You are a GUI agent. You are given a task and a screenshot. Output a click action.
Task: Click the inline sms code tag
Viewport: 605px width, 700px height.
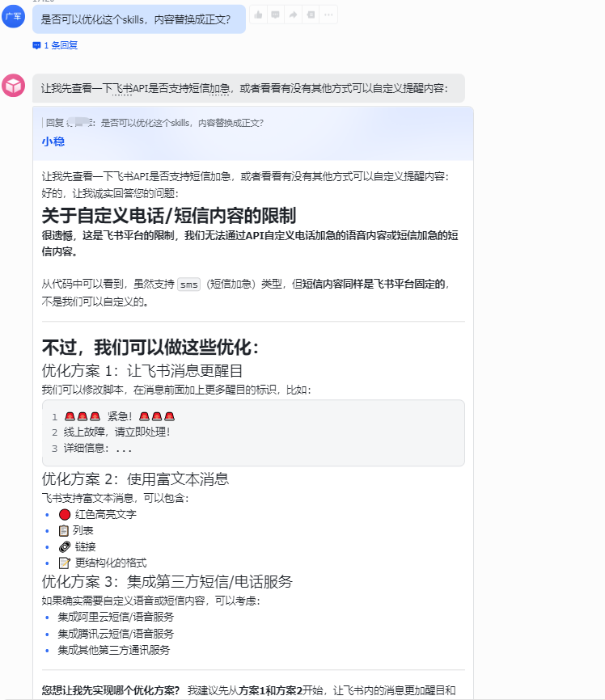(189, 285)
